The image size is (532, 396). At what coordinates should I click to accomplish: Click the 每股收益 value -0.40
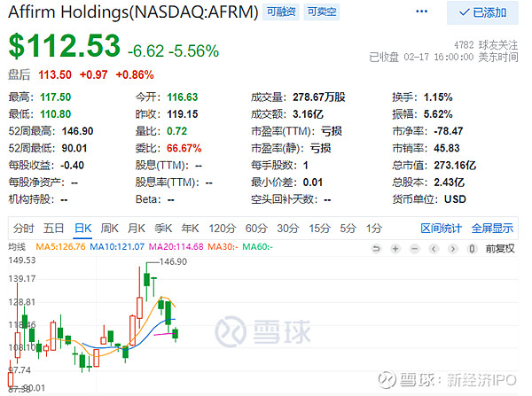point(73,166)
